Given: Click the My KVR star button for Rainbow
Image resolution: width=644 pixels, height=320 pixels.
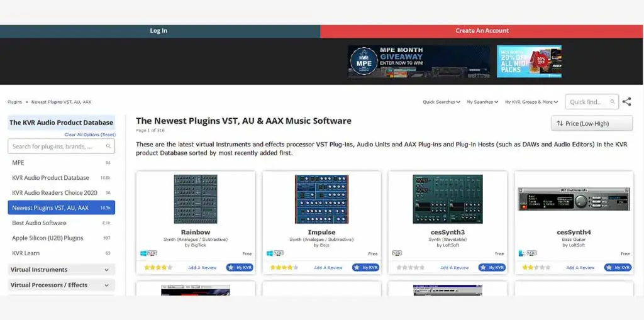Looking at the screenshot, I should click(240, 267).
